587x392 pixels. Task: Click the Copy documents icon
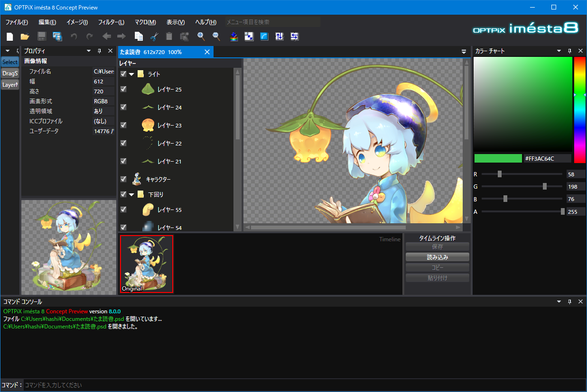pos(139,36)
